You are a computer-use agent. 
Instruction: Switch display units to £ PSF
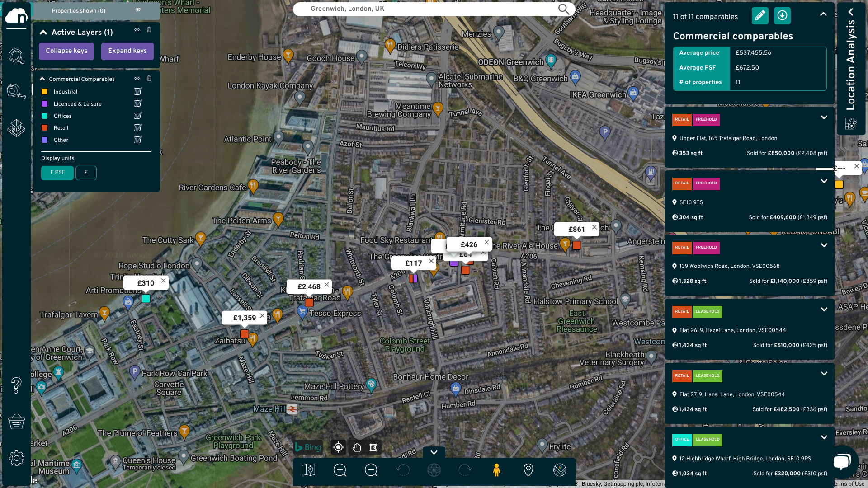pos(57,173)
